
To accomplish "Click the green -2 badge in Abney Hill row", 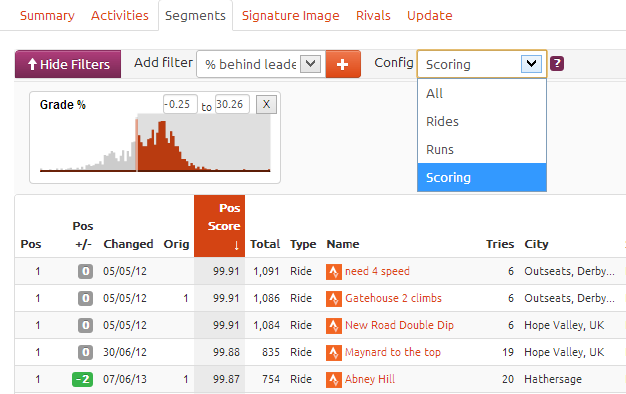I will tap(82, 379).
